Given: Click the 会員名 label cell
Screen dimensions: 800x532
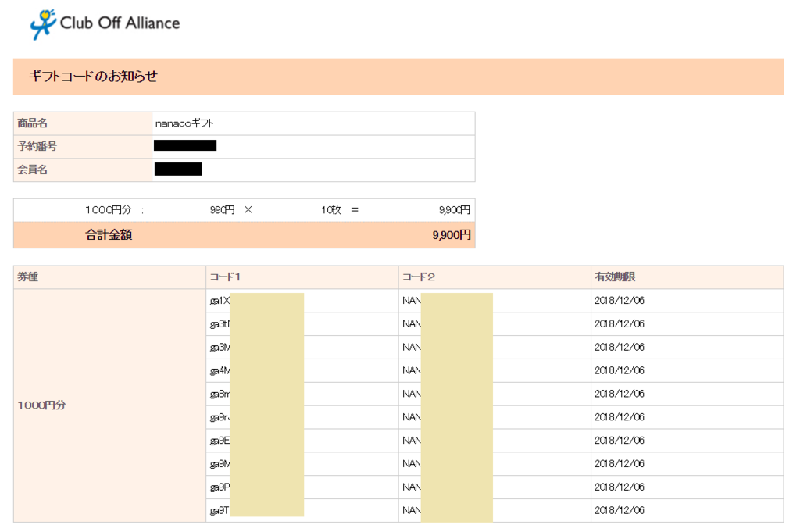Looking at the screenshot, I should [83, 170].
